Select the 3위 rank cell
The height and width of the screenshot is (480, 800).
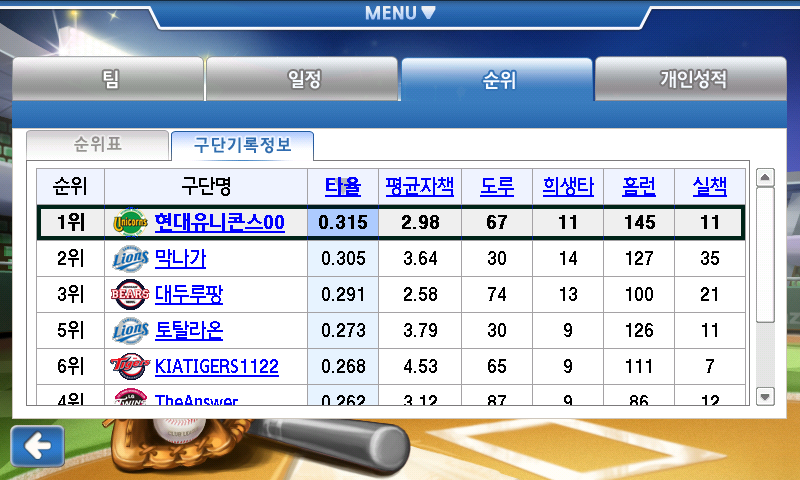[70, 294]
